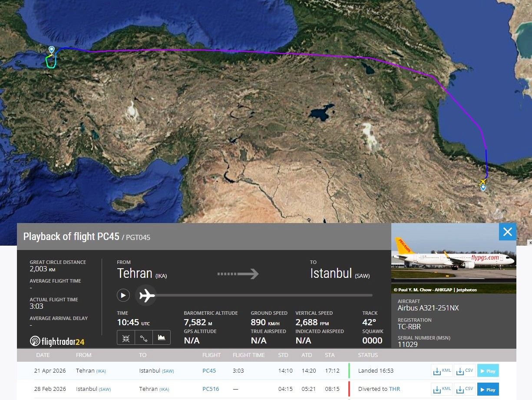
Task: Click the Flightradar24 logo
Action: pos(57,341)
